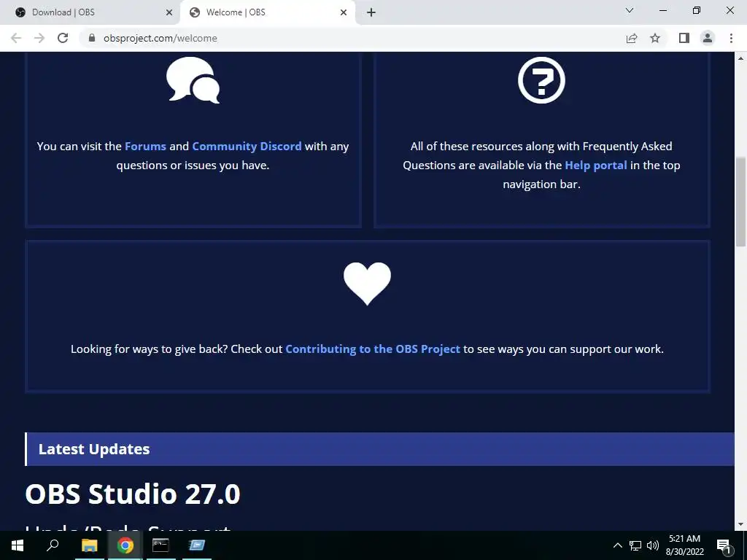This screenshot has height=560, width=747.
Task: Focus the obsproject.com/welcome address bar
Action: pyautogui.click(x=160, y=38)
